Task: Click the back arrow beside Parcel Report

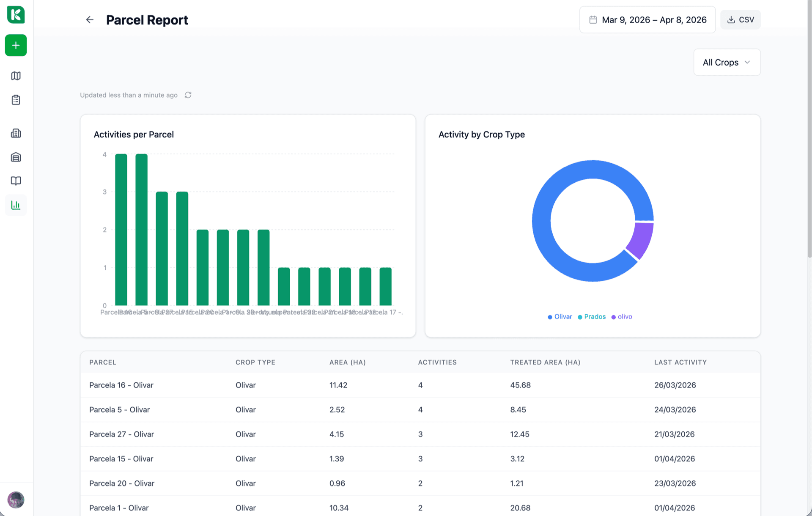Action: pos(90,20)
